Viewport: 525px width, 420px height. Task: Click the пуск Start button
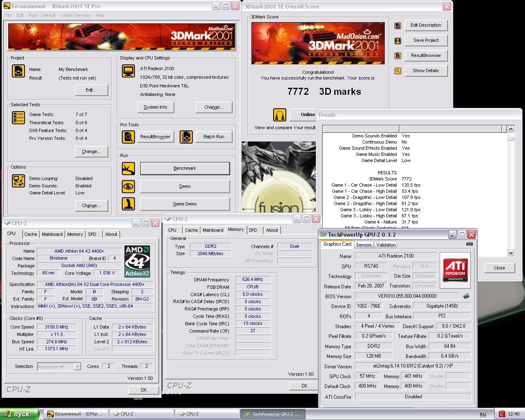[x=19, y=414]
